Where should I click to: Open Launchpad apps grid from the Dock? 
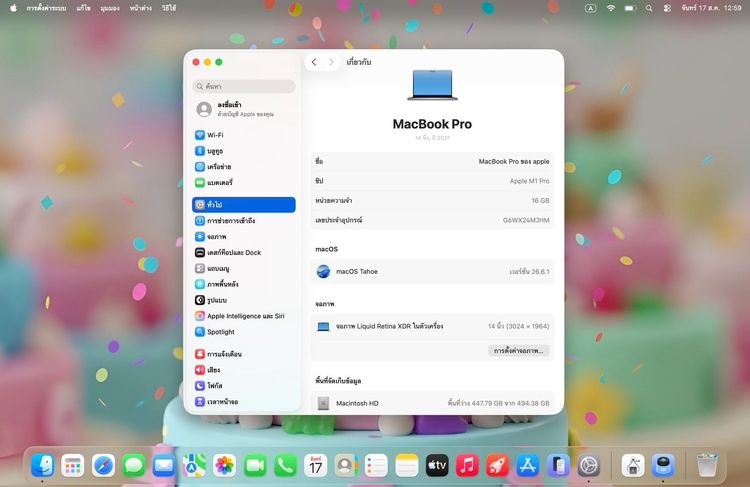coord(73,465)
